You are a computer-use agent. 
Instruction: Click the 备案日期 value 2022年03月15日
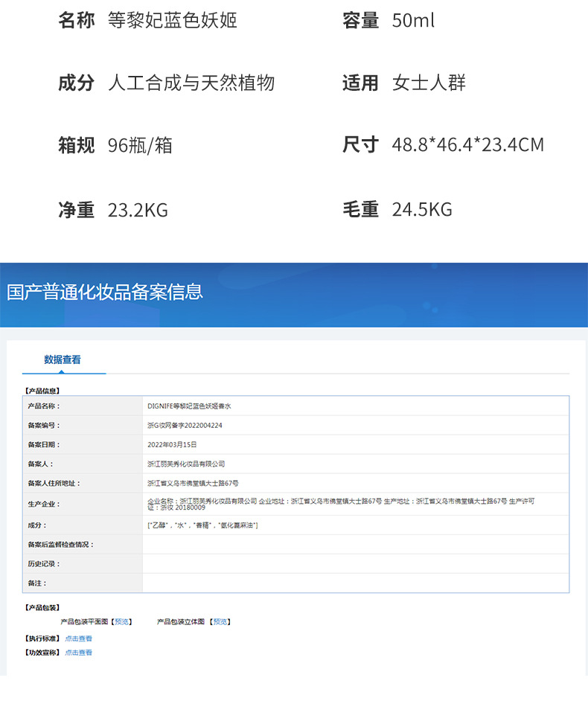coord(172,444)
